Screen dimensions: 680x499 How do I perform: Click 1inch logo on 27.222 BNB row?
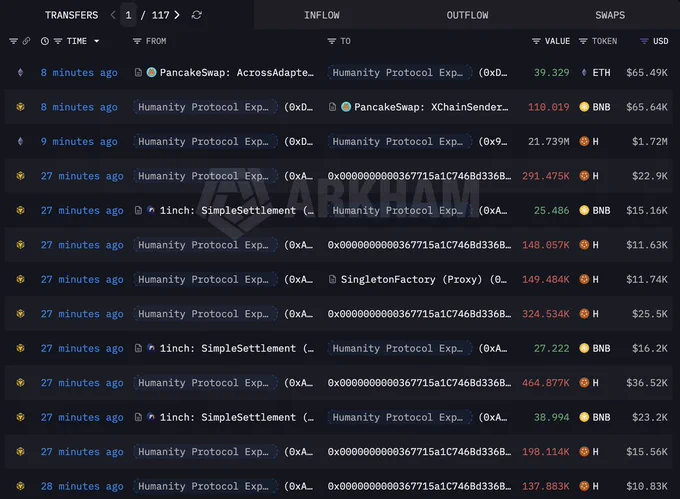click(151, 348)
